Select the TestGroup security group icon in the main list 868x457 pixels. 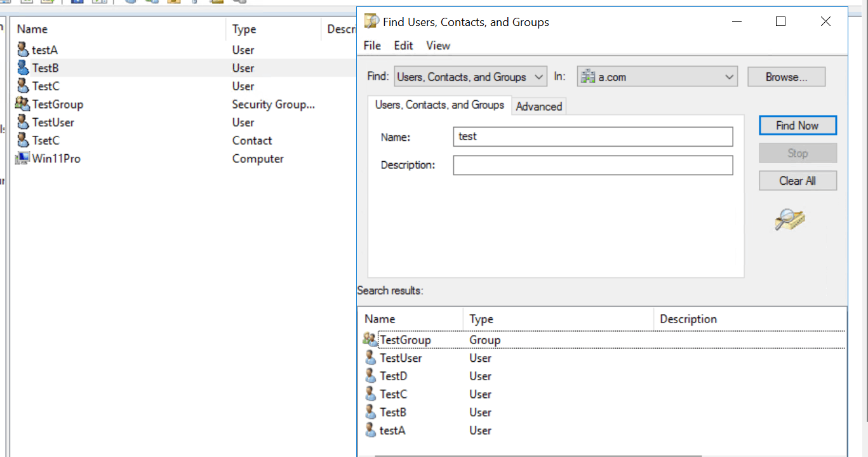pyautogui.click(x=23, y=104)
